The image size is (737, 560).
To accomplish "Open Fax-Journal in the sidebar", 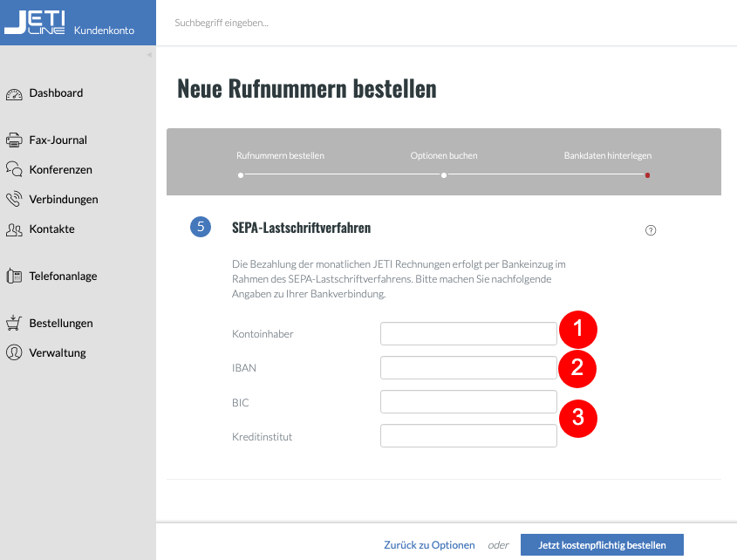I will [x=58, y=140].
